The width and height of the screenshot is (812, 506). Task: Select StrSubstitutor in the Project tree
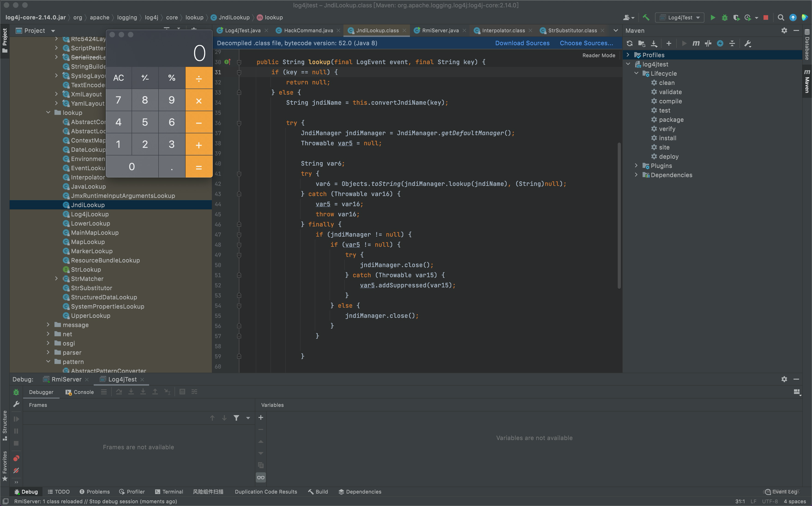tap(91, 288)
